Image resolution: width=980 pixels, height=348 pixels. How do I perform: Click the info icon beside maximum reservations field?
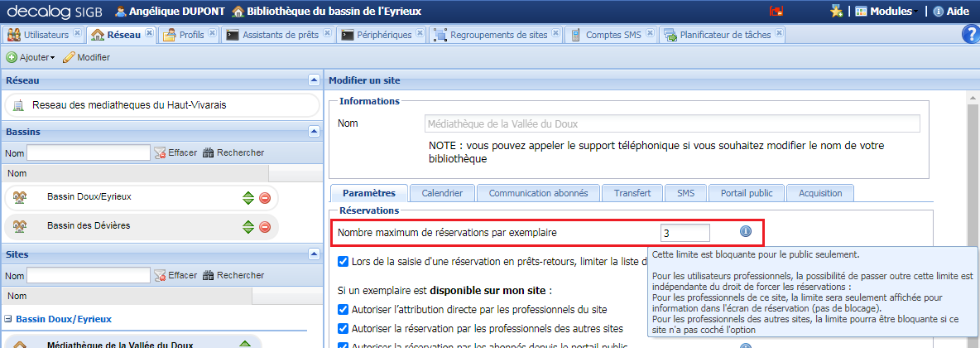pyautogui.click(x=745, y=232)
